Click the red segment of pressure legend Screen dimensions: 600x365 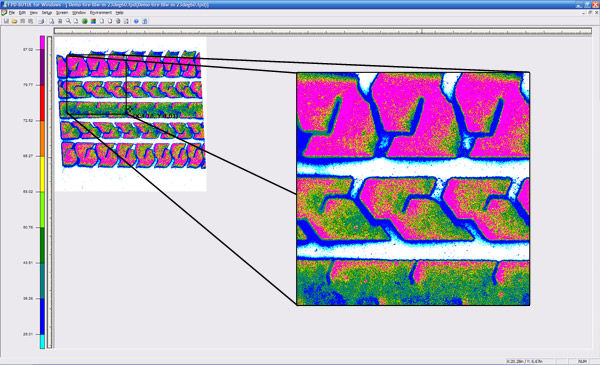[42, 103]
